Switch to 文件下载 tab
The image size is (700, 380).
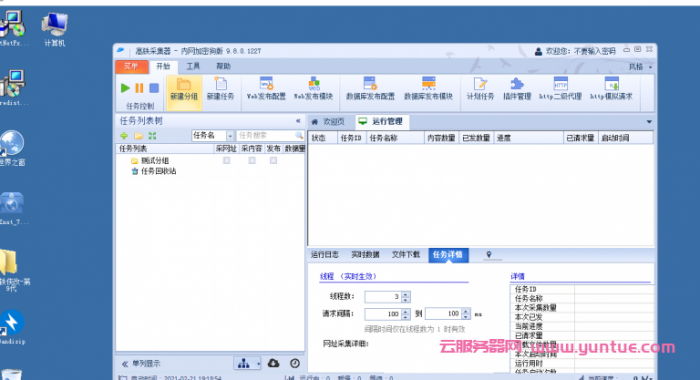[x=406, y=255]
